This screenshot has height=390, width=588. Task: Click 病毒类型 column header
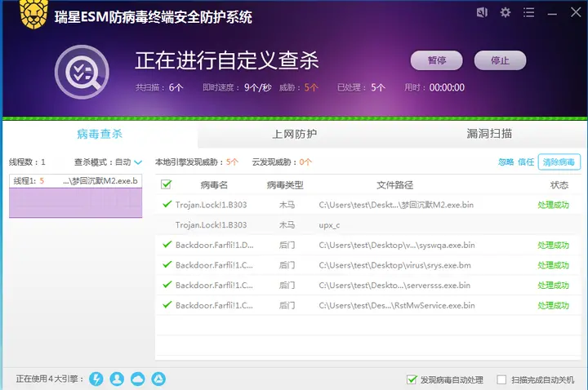pyautogui.click(x=285, y=184)
